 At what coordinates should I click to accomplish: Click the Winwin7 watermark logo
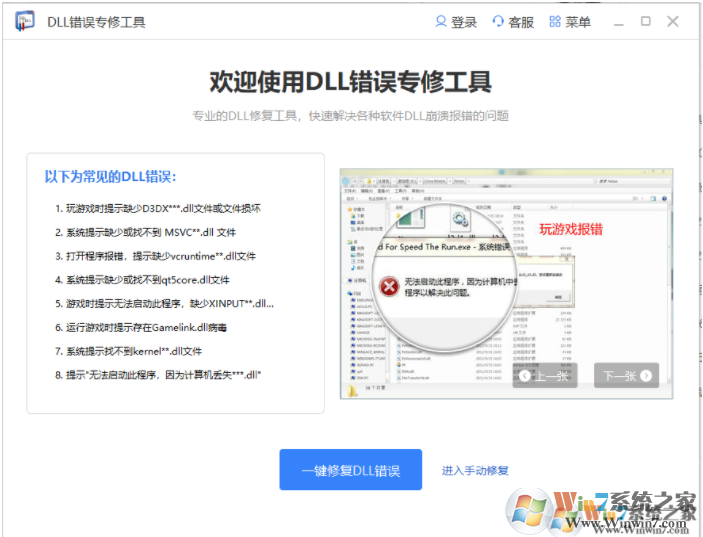[x=632, y=510]
